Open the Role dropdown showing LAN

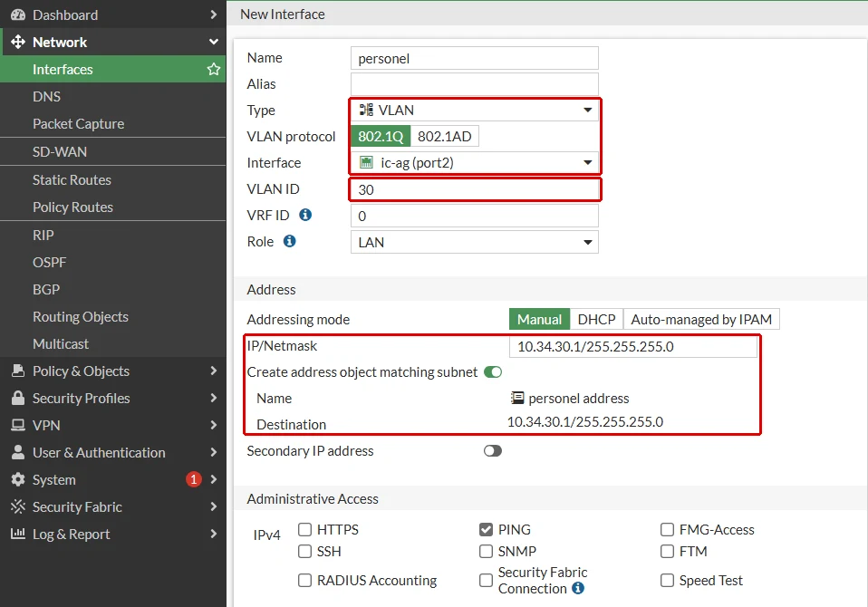tap(475, 242)
